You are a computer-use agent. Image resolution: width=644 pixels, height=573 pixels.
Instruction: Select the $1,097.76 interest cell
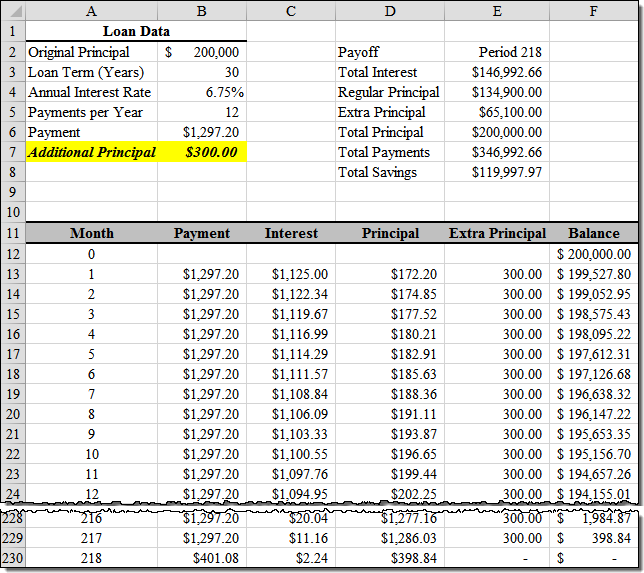[291, 474]
